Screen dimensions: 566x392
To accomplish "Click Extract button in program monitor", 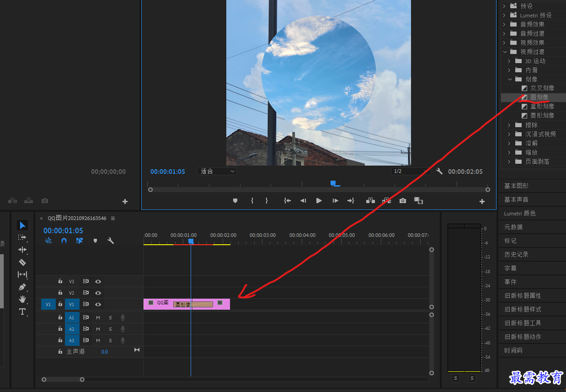I will click(x=386, y=201).
